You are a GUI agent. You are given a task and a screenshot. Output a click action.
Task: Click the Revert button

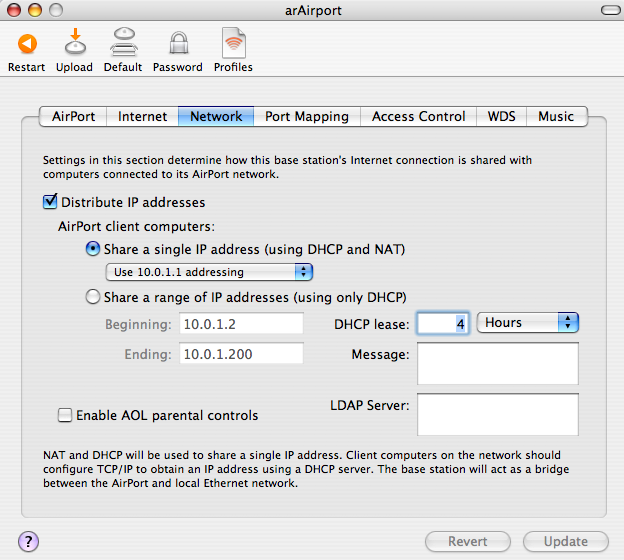[468, 541]
